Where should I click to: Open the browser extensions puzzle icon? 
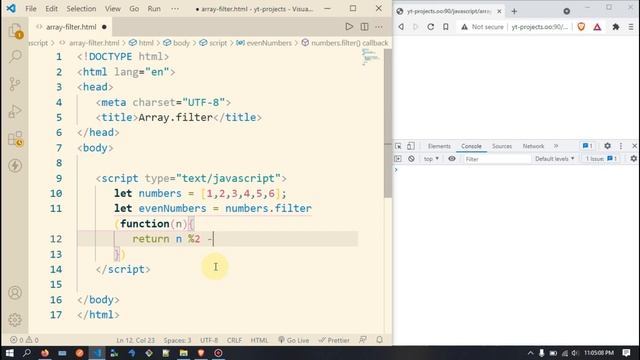(616, 27)
